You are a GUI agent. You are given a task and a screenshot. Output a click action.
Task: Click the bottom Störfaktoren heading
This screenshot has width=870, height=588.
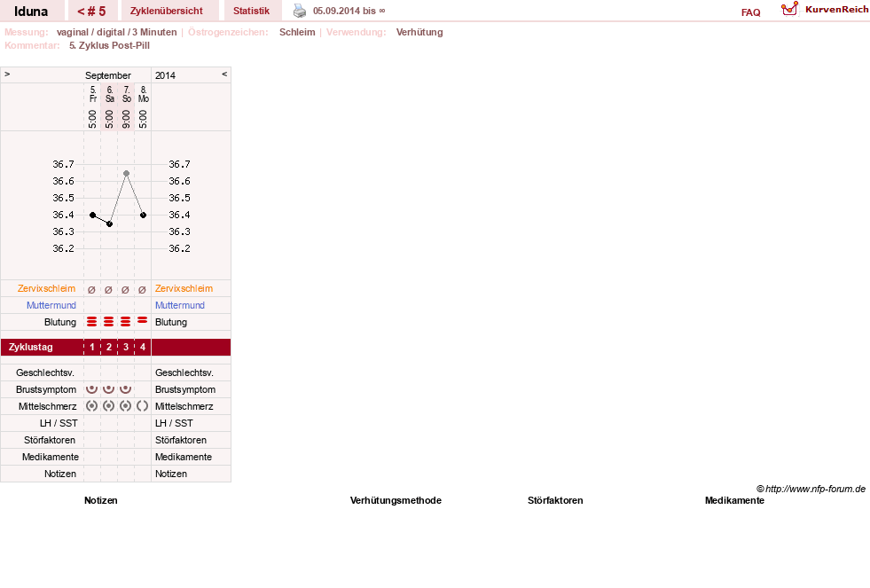tap(555, 500)
